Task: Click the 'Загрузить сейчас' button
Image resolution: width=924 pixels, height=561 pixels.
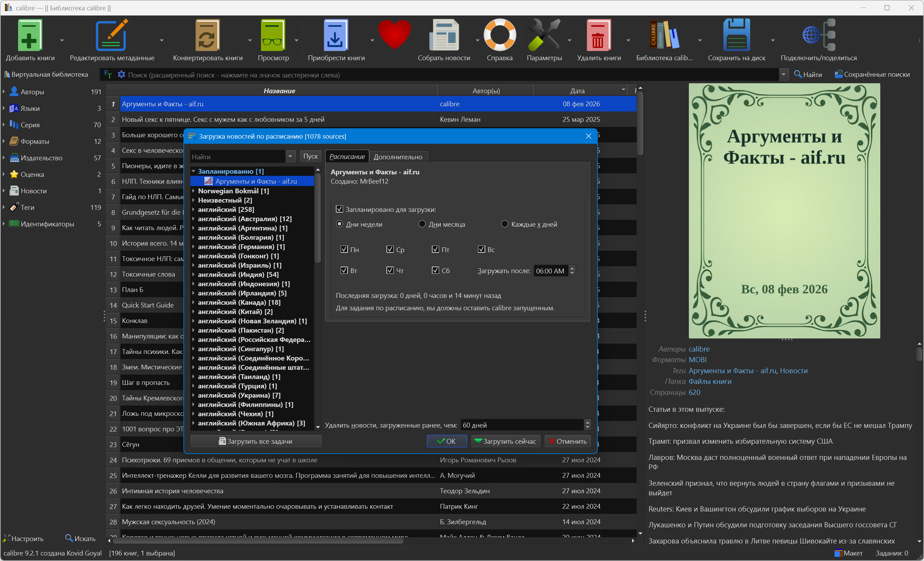Action: tap(505, 441)
